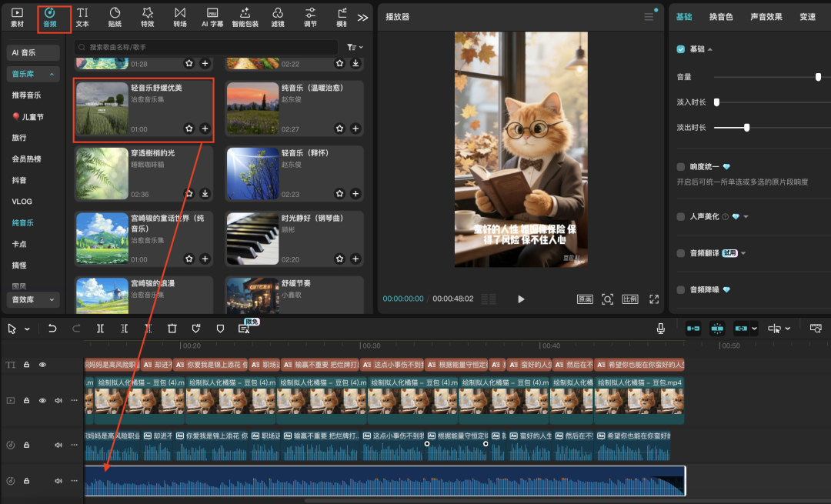Click the microphone record voiceover icon

tap(660, 329)
